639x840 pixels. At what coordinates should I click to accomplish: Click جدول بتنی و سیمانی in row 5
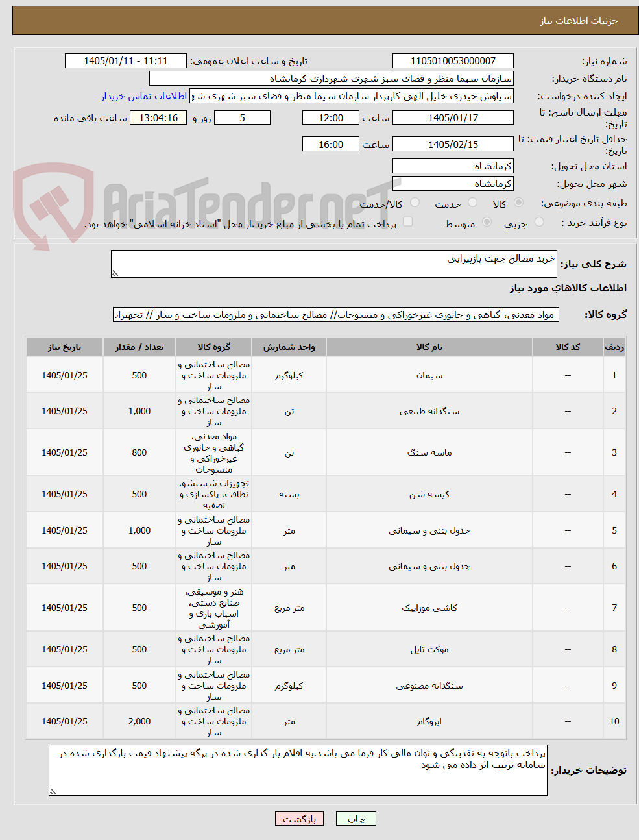coord(429,530)
